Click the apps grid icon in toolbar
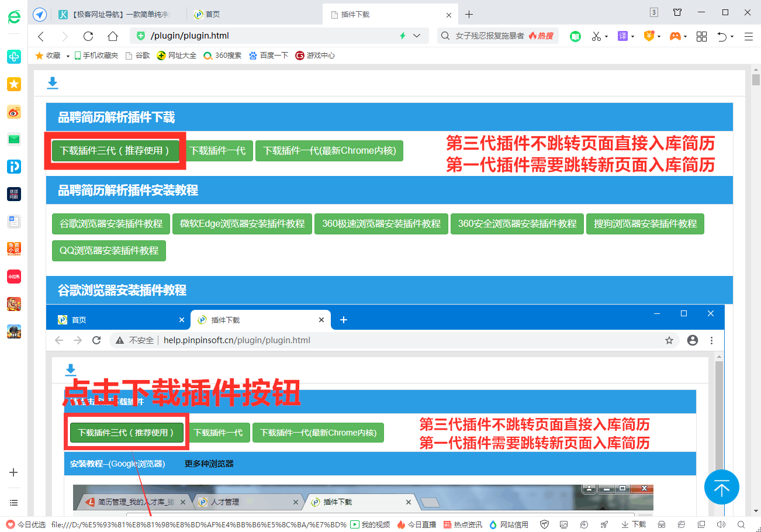The image size is (761, 532). pos(701,36)
